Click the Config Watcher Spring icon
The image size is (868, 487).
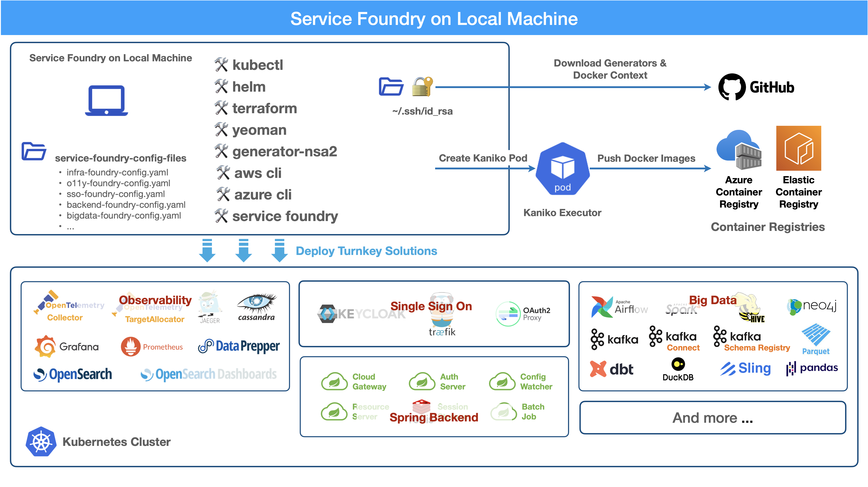coord(502,381)
